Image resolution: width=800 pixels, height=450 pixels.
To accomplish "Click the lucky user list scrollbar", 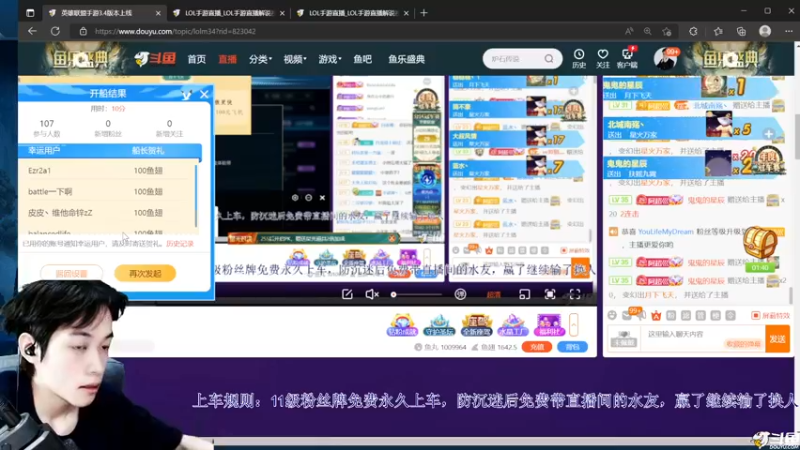I will click(x=196, y=194).
